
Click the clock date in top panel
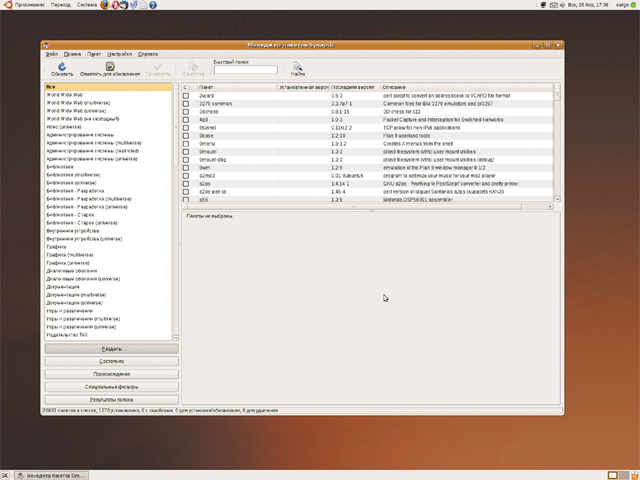(x=588, y=5)
